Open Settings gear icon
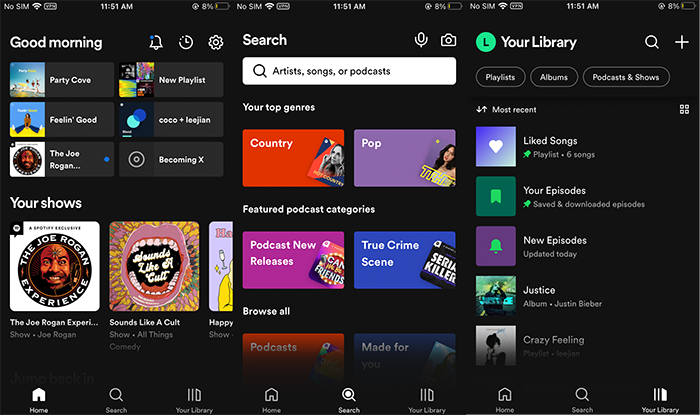 coord(215,42)
